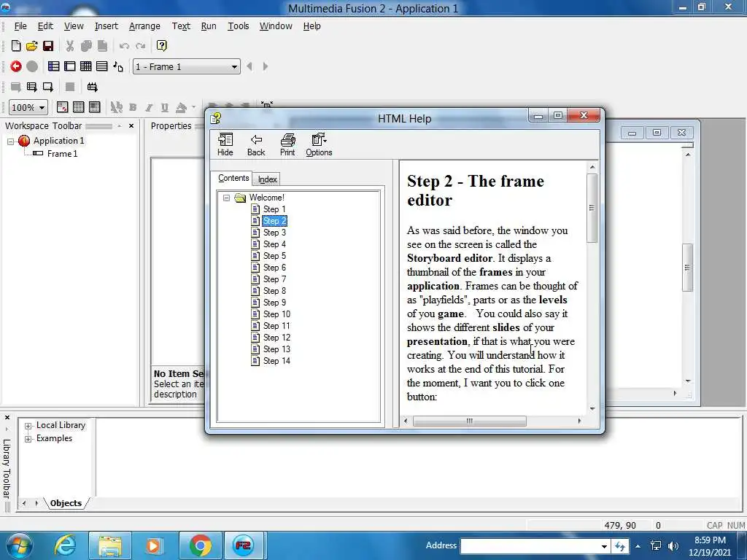Open the File menu
747x560 pixels.
pos(20,26)
